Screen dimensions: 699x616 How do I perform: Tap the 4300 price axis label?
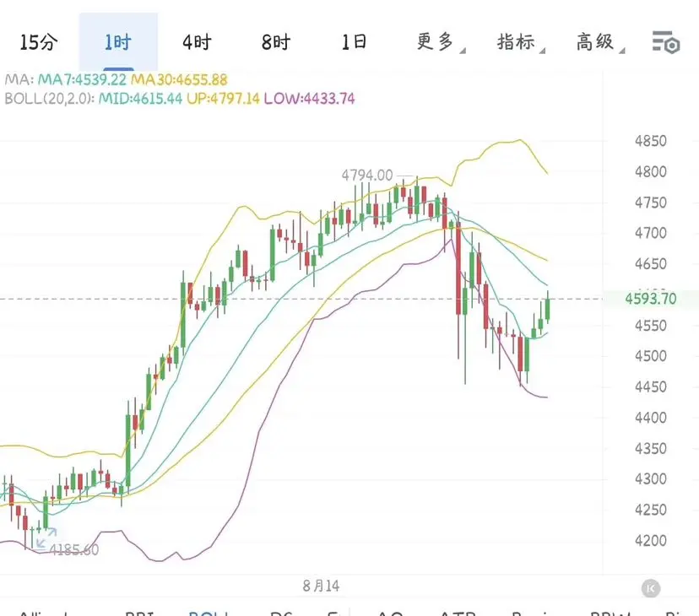tap(650, 478)
